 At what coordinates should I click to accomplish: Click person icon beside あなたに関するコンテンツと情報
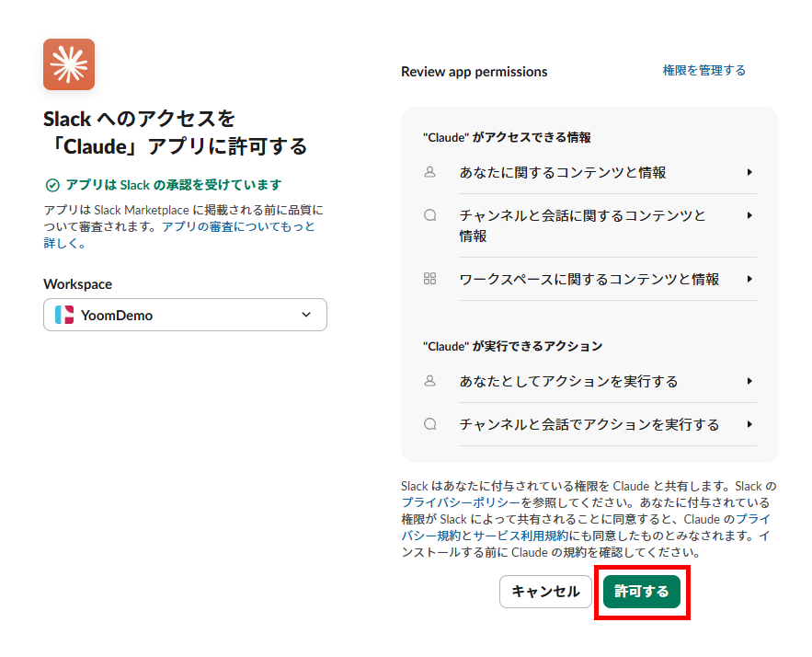pyautogui.click(x=429, y=172)
